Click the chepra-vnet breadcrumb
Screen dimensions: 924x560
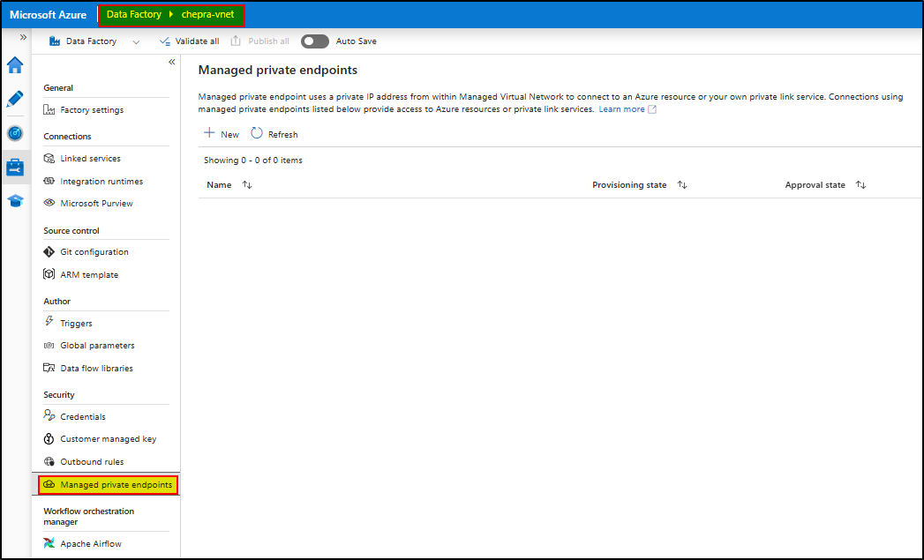[208, 15]
